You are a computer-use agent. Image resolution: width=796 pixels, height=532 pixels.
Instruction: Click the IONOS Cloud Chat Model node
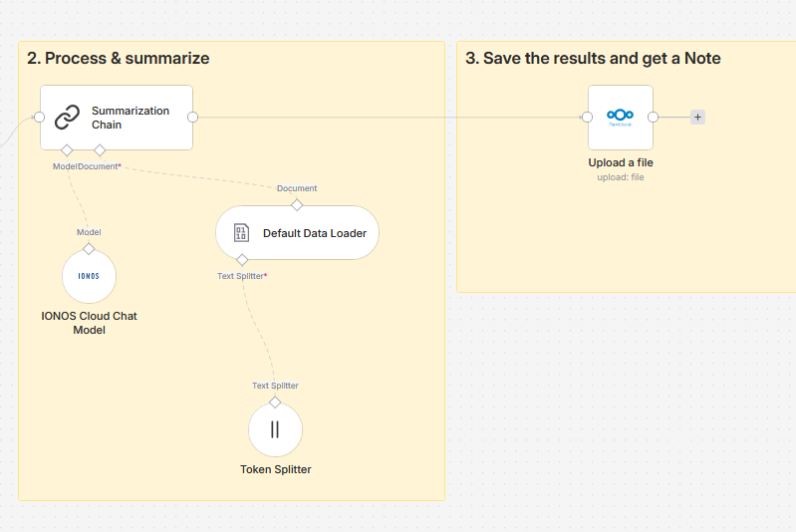[x=89, y=276]
